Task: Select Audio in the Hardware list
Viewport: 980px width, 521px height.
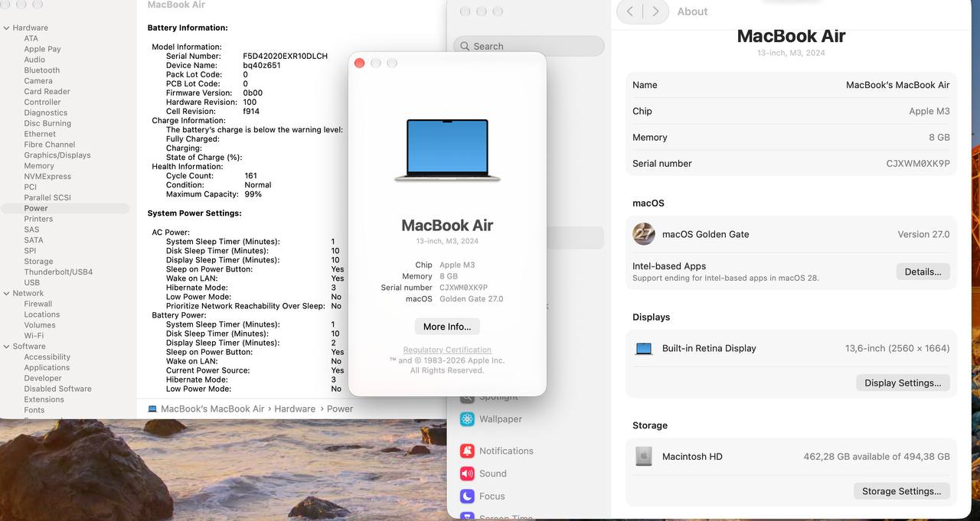Action: coord(34,60)
